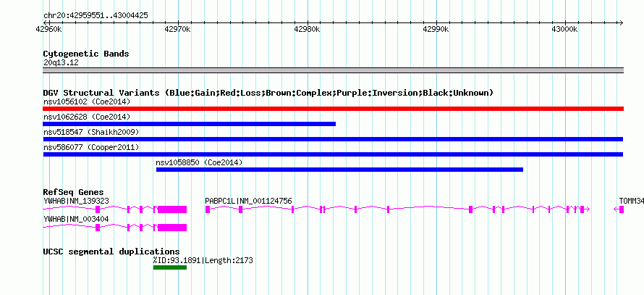Click the 42990k ruler tick label
The image size is (644, 295).
click(x=436, y=30)
